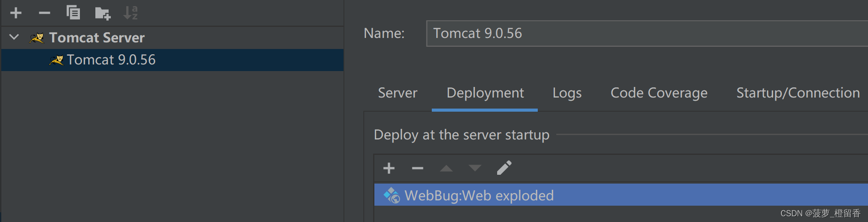Create a new configuration folder
The image size is (868, 222).
pos(103,13)
